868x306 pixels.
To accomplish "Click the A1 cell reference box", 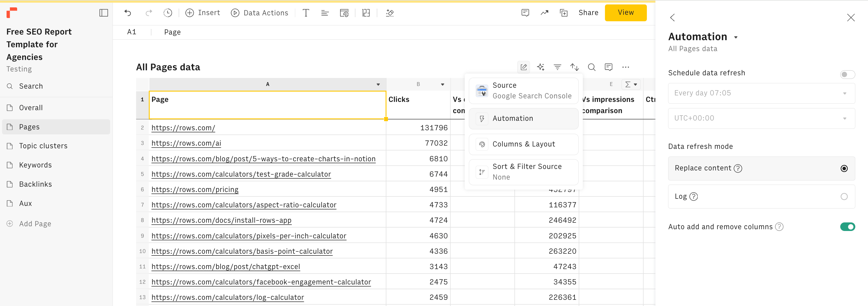I will click(x=132, y=32).
